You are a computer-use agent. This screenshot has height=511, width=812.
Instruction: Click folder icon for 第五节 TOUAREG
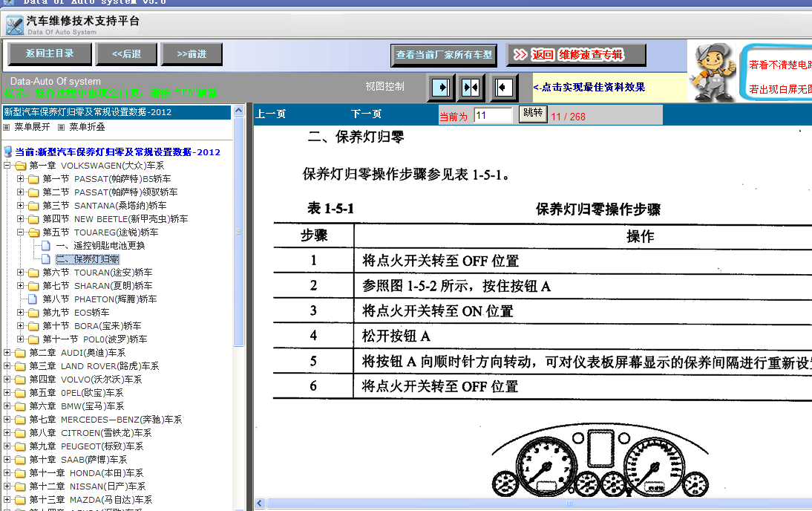34,232
